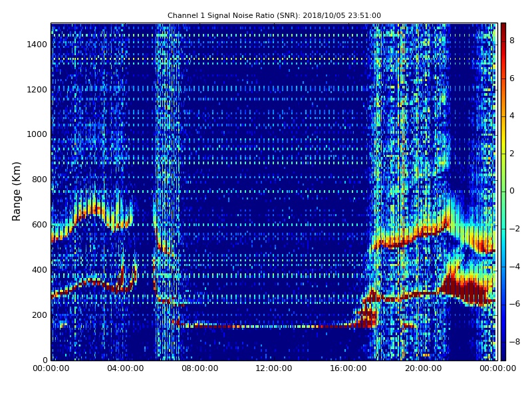532x399 pixels.
Task: Click the 1400 range tick label
Action: [37, 45]
